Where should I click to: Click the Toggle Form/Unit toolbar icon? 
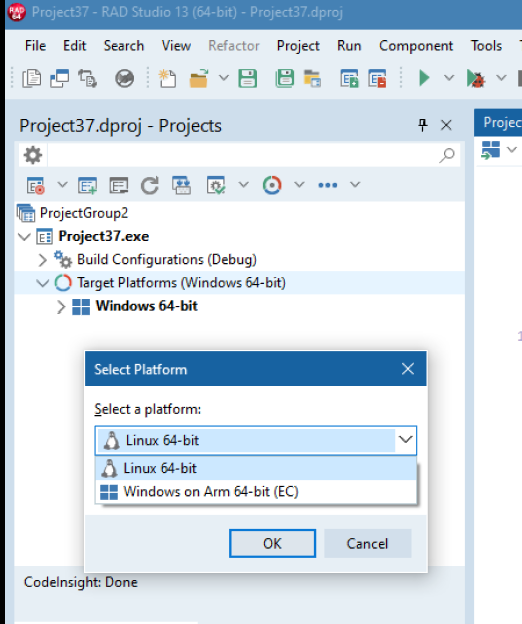(87, 78)
